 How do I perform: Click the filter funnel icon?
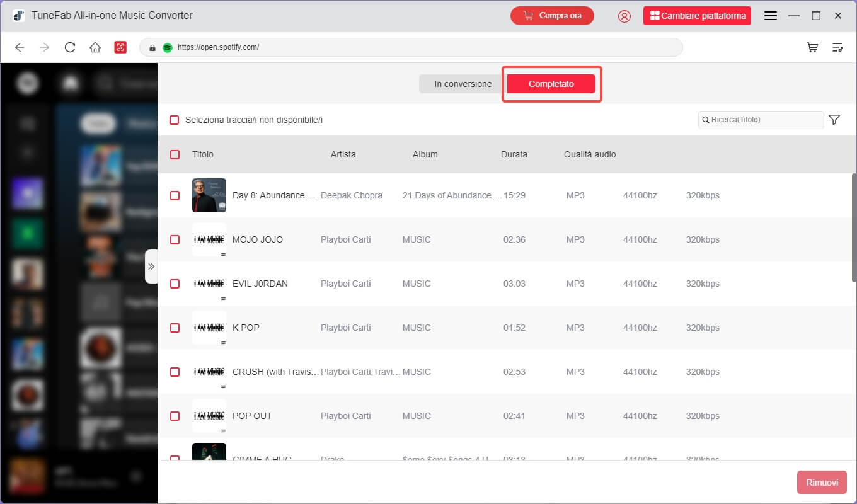834,120
